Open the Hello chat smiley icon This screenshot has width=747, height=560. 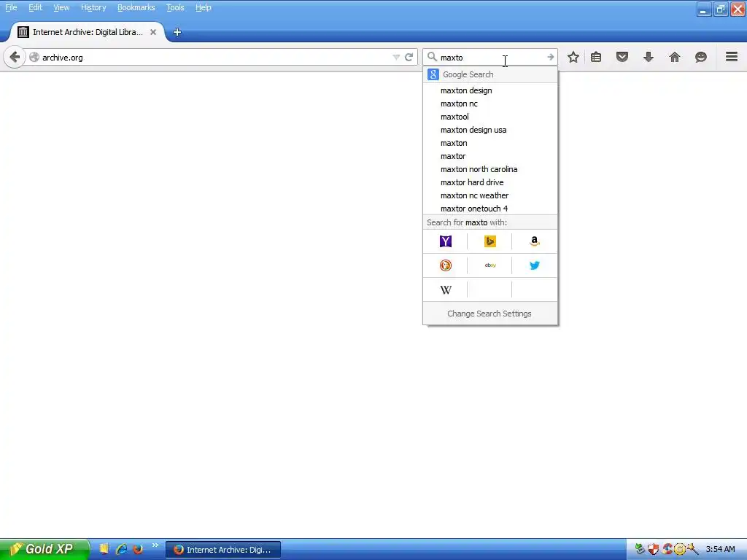[701, 57]
